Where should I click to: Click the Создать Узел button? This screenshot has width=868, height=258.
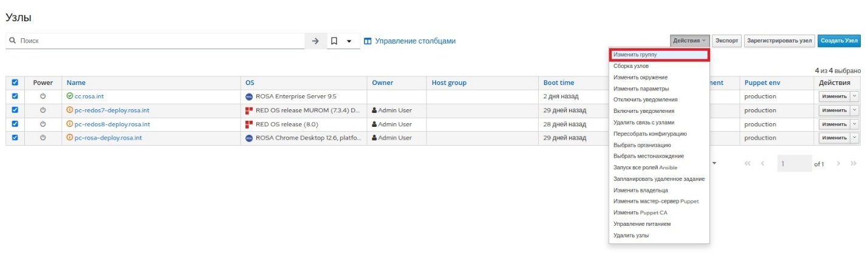coord(839,41)
